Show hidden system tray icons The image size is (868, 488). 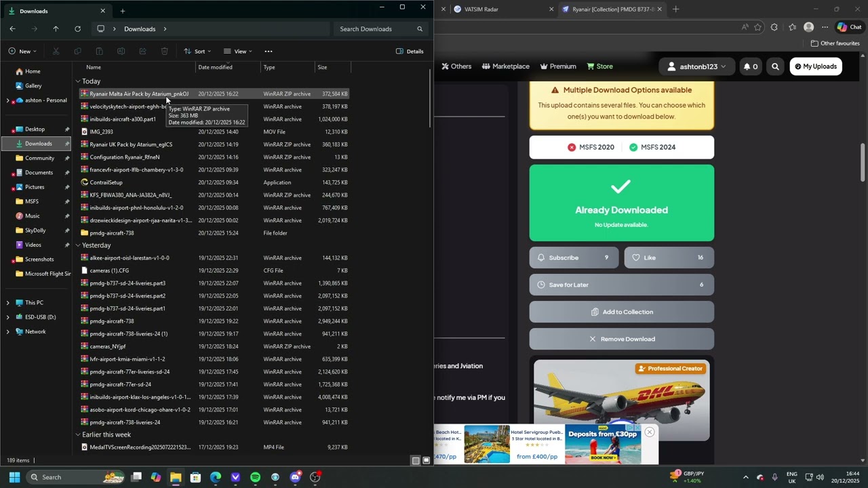point(745,477)
